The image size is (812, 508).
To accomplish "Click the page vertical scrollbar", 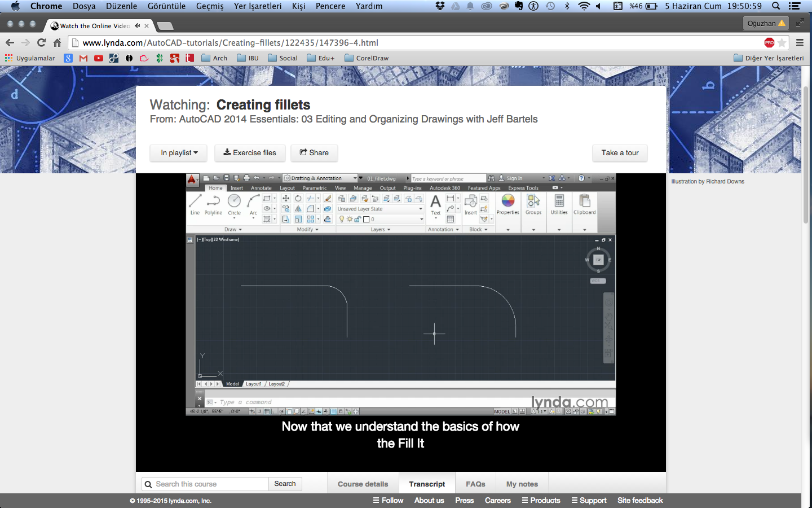I will [x=806, y=155].
